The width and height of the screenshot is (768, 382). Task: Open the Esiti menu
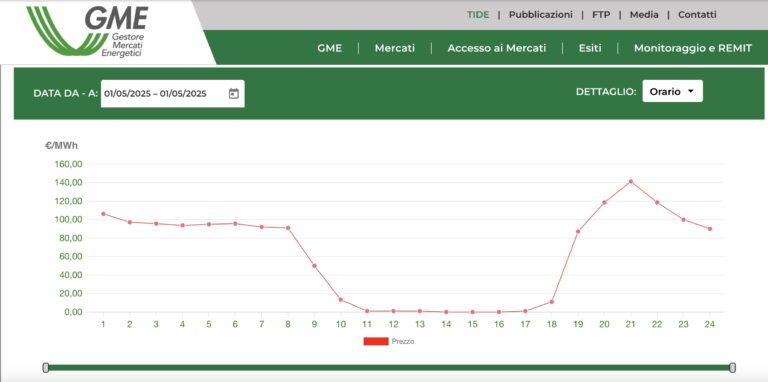click(590, 48)
